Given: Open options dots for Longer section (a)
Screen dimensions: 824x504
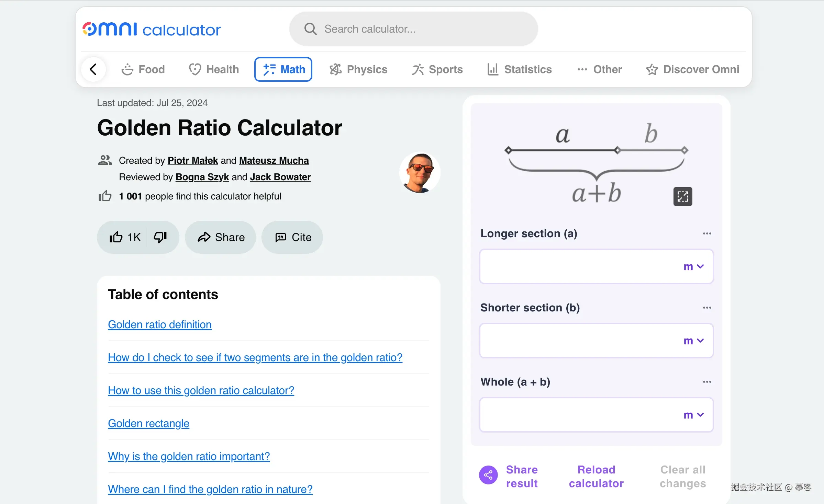Looking at the screenshot, I should (x=707, y=233).
